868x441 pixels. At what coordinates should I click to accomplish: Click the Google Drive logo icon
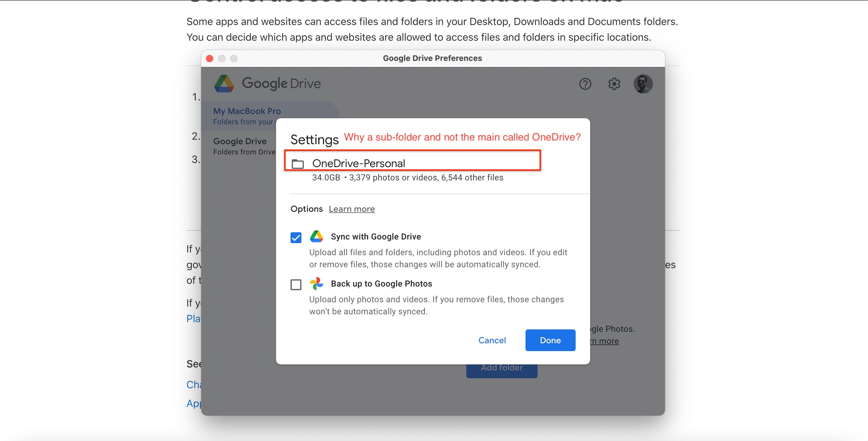tap(224, 84)
